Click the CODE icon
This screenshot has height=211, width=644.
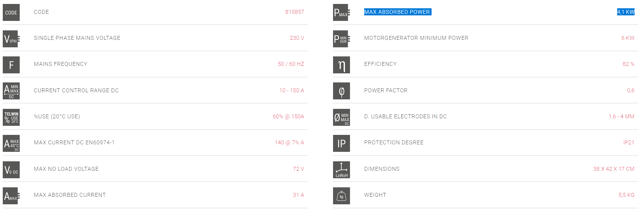(x=11, y=12)
